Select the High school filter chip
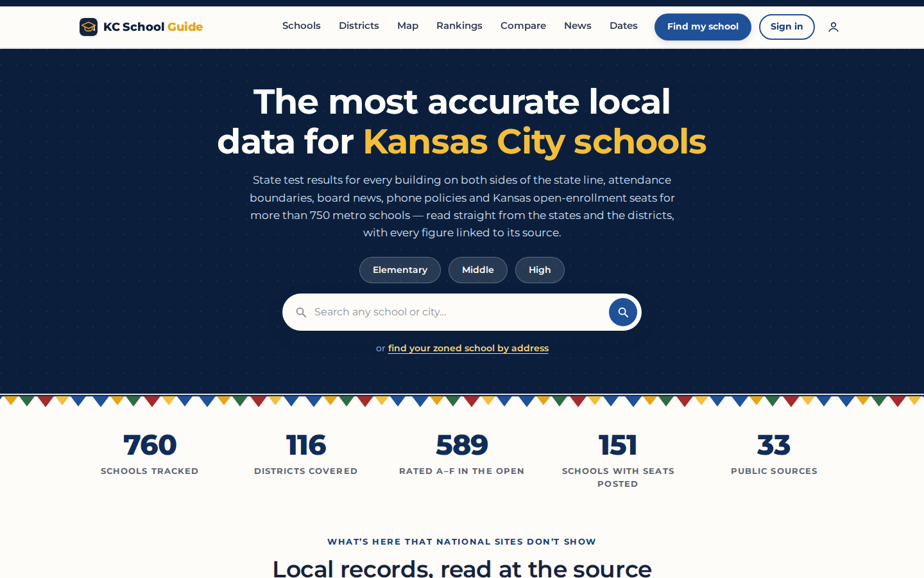 pos(540,270)
